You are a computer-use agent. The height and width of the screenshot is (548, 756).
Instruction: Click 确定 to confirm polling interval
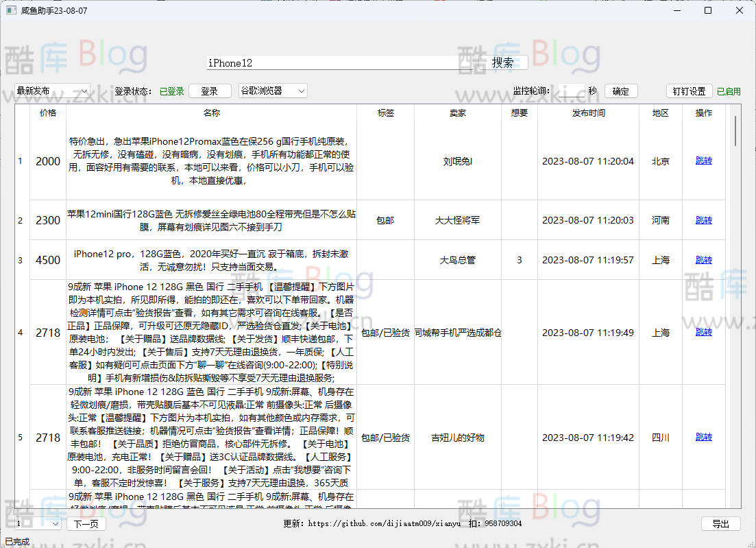tap(621, 90)
